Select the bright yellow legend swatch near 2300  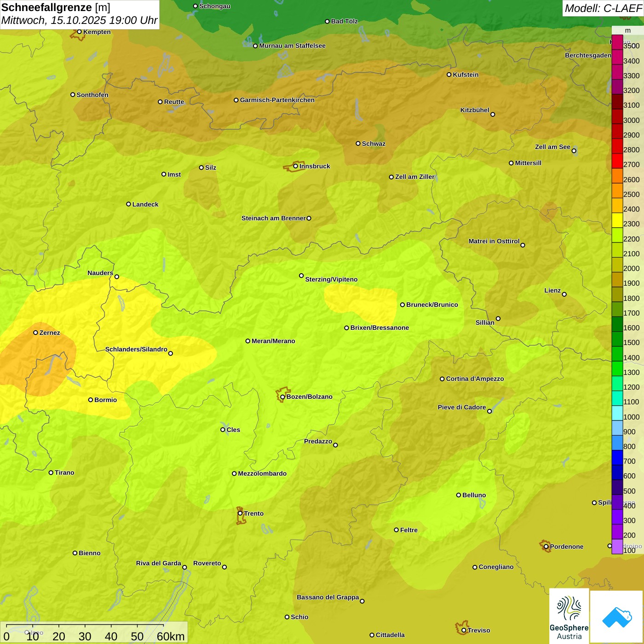(x=617, y=220)
